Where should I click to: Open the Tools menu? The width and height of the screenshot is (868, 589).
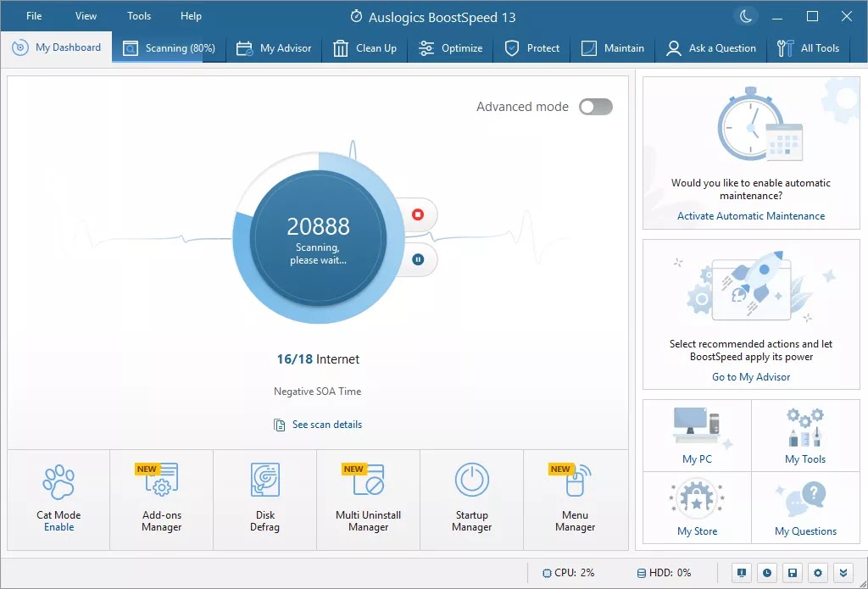[139, 16]
